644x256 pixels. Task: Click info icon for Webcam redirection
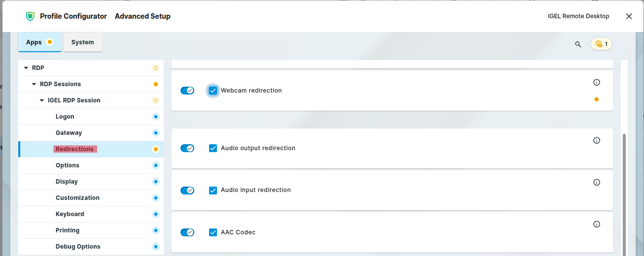pos(596,82)
